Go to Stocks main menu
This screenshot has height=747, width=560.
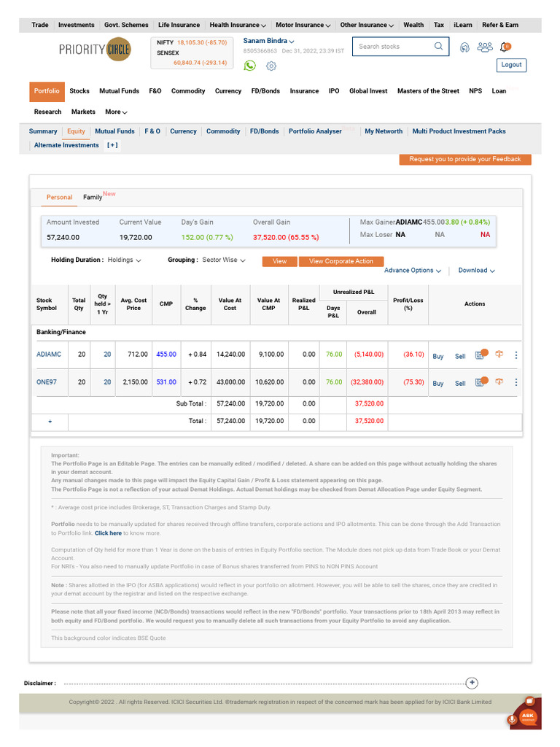pos(79,91)
